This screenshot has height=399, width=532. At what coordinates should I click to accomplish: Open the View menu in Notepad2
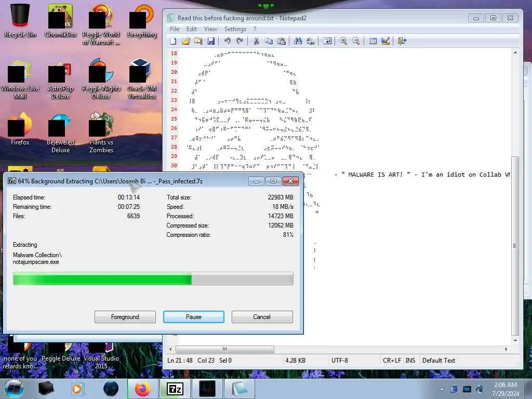tap(210, 29)
